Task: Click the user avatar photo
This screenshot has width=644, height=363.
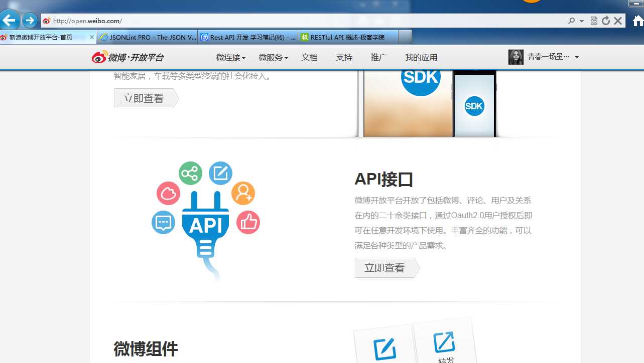Action: pos(516,57)
